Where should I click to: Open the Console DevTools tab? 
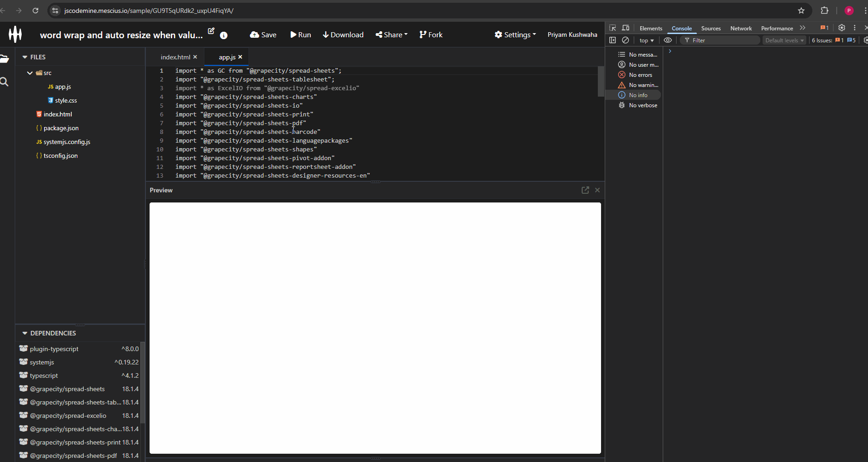click(x=682, y=28)
